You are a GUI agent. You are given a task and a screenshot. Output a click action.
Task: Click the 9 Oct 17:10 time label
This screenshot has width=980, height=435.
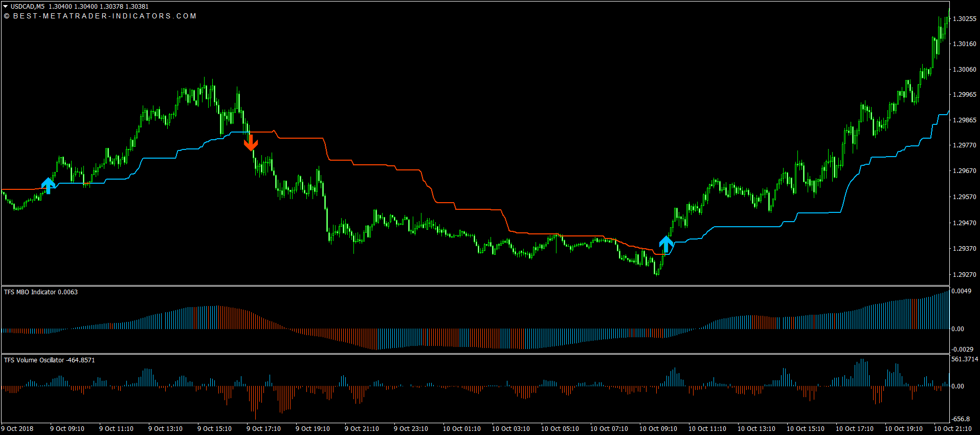click(263, 429)
